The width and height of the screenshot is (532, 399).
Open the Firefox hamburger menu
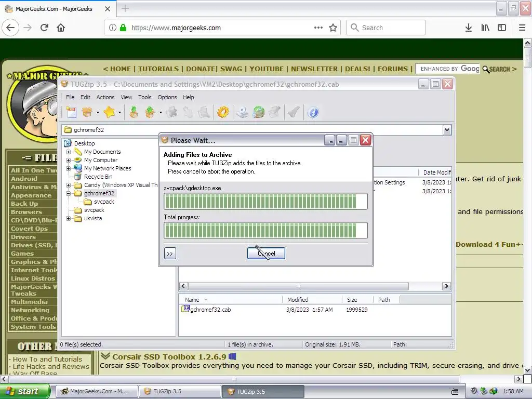click(x=522, y=28)
